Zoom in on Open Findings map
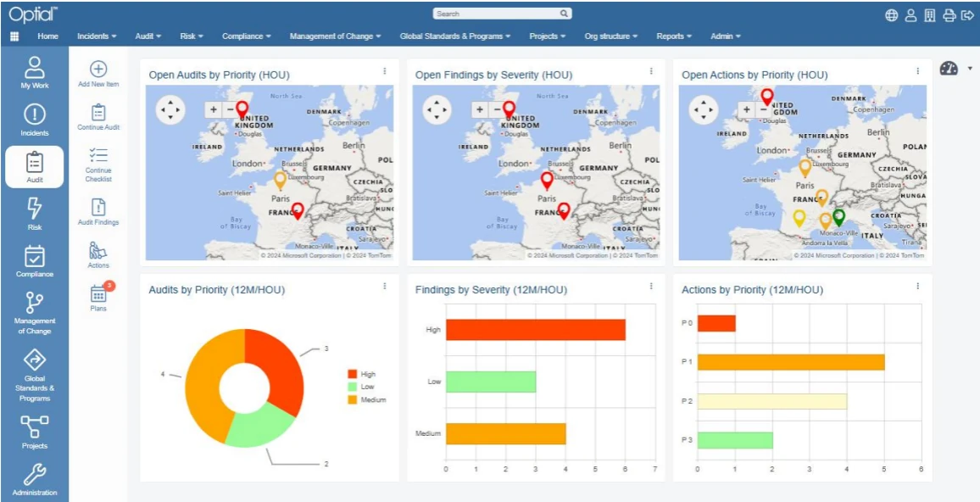The image size is (980, 502). pos(480,109)
